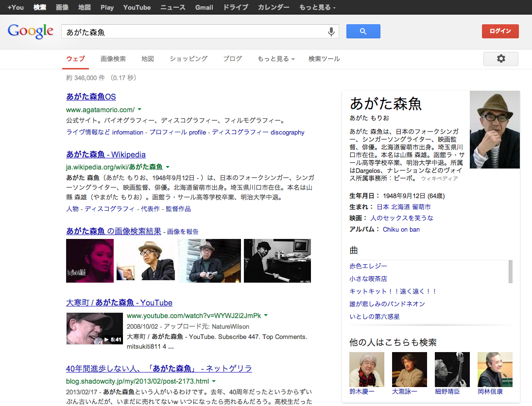Switch to the 画像検索 tab
This screenshot has height=406, width=532.
coord(113,59)
